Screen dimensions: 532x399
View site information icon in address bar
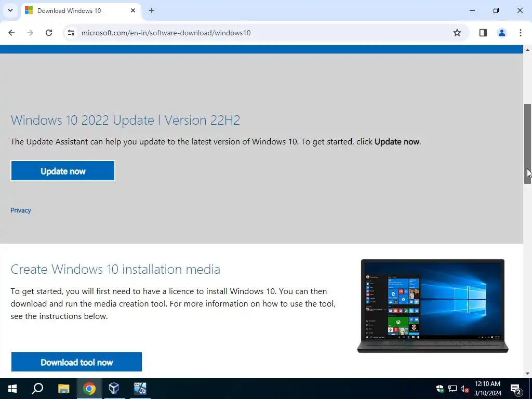71,33
